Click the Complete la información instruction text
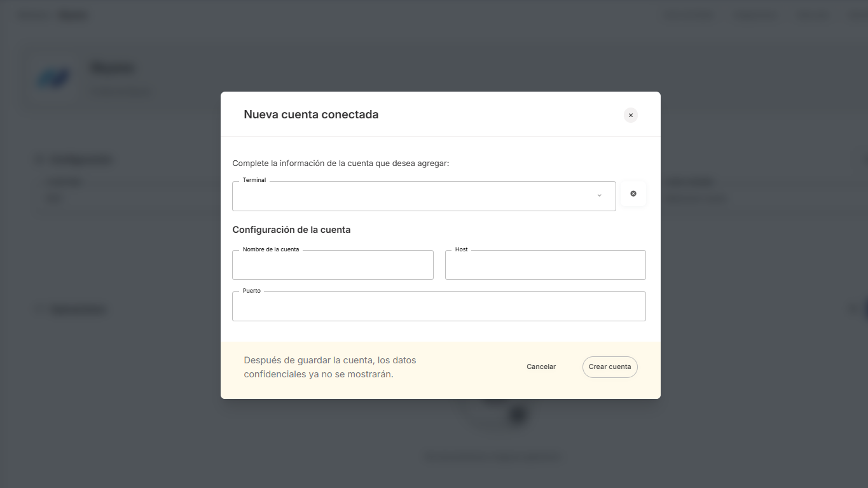868x488 pixels. [341, 164]
